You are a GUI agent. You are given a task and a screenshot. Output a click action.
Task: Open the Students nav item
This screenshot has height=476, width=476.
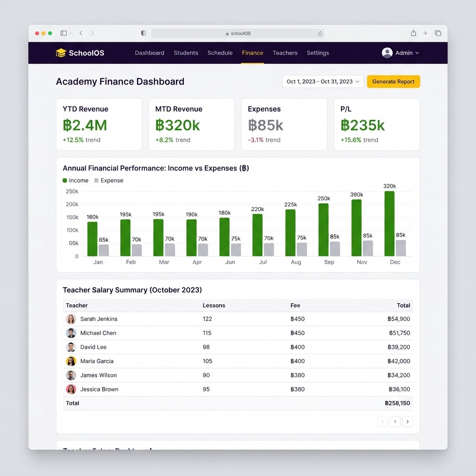pyautogui.click(x=186, y=53)
